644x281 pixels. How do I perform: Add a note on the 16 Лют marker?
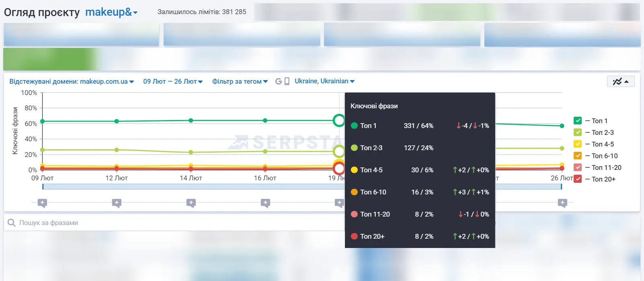point(265,203)
